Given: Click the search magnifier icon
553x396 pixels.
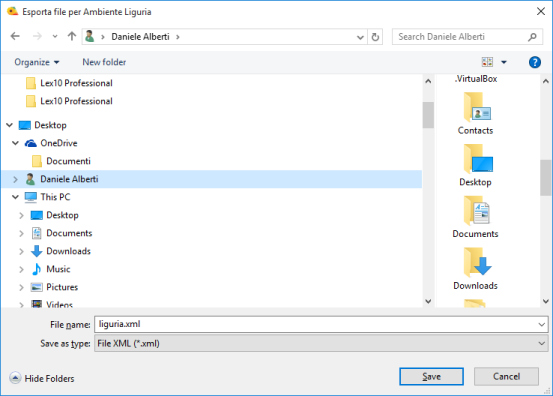Looking at the screenshot, I should (533, 37).
